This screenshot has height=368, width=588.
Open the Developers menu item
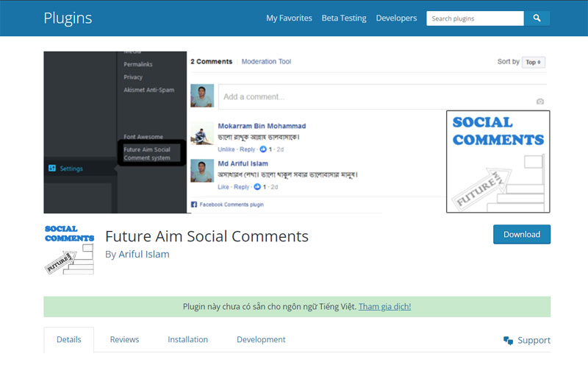coord(396,18)
